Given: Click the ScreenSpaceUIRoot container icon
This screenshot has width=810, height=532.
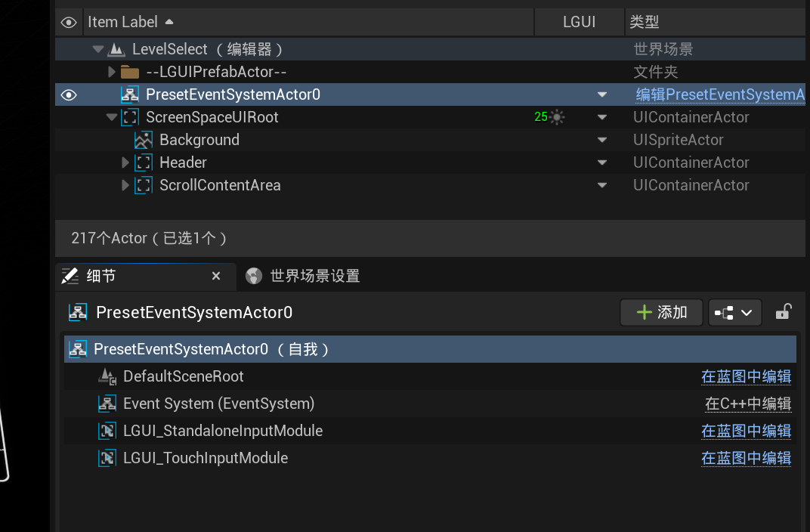Looking at the screenshot, I should tap(131, 118).
